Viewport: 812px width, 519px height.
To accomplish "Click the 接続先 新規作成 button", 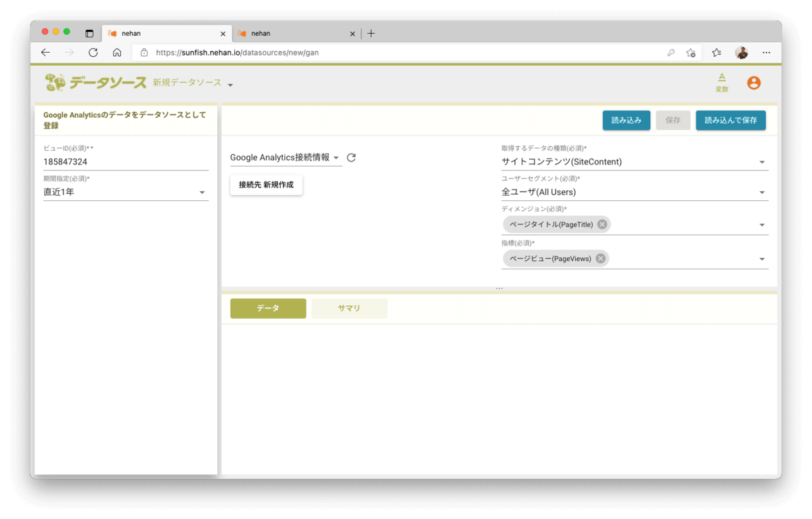I will pyautogui.click(x=266, y=185).
